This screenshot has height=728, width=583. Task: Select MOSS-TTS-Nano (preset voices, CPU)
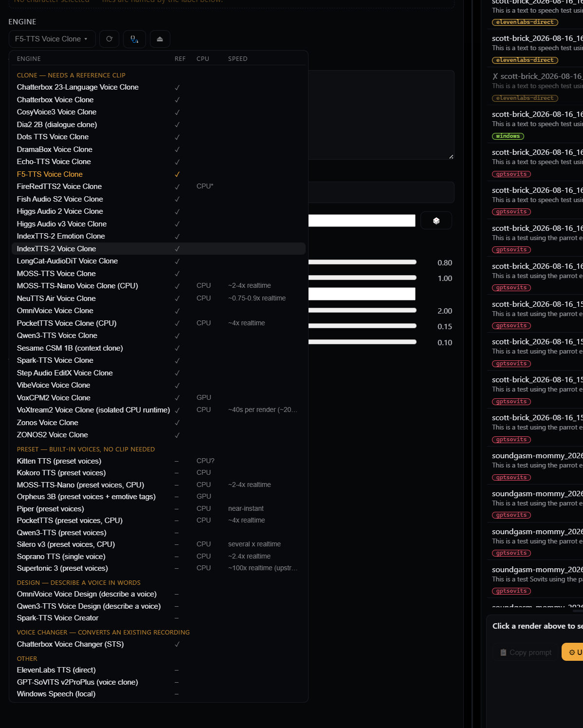click(159, 485)
